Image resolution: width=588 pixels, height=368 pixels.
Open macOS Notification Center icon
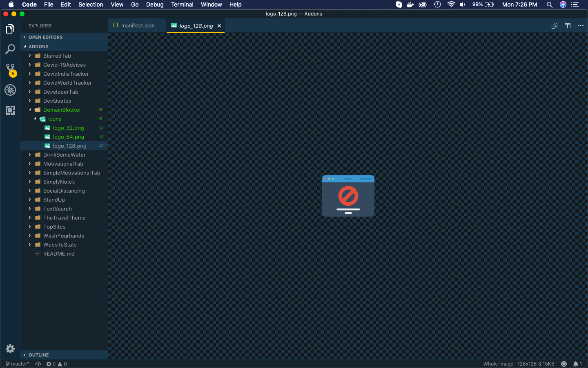pos(575,4)
